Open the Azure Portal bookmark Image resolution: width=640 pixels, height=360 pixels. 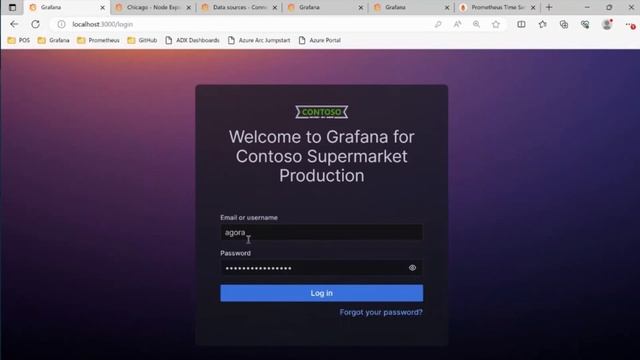[320, 40]
